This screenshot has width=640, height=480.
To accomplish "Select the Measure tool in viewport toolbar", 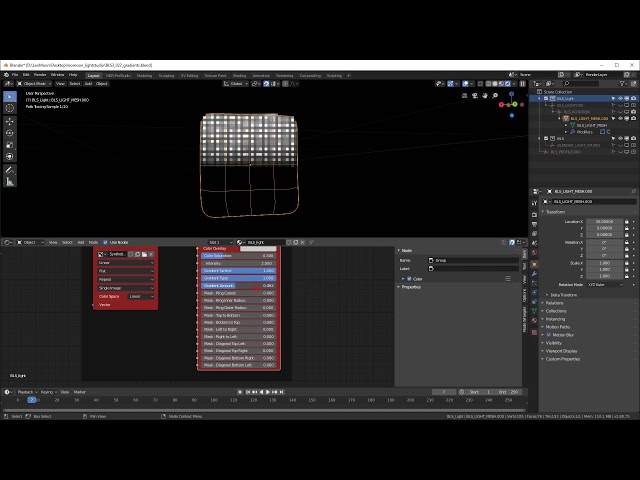I will (10, 182).
